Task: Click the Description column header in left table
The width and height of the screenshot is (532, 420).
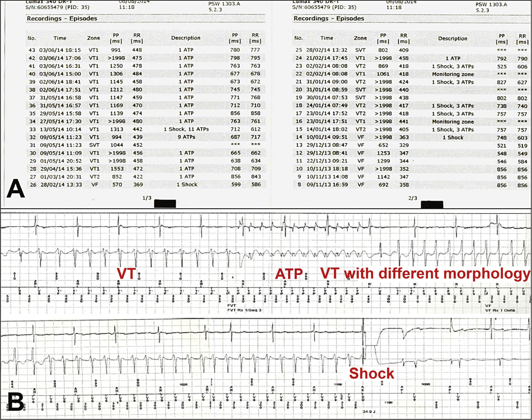Action: [x=186, y=38]
